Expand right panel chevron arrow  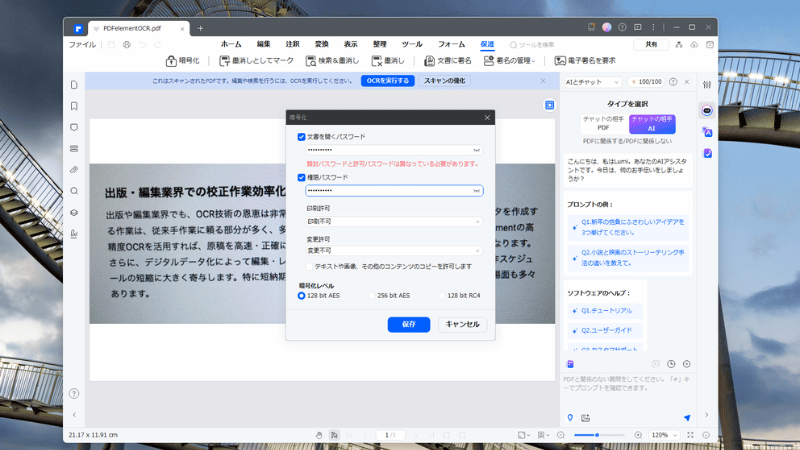pos(707,415)
